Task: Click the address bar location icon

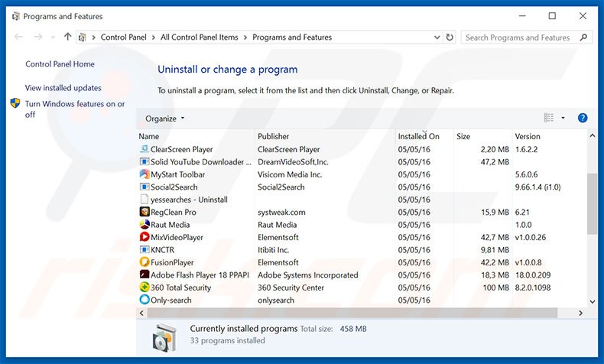Action: tap(82, 37)
